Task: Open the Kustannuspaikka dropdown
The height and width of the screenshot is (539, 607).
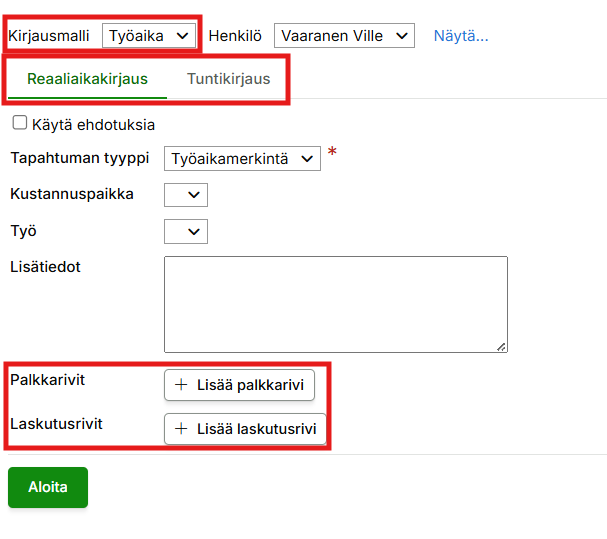Action: pos(185,195)
